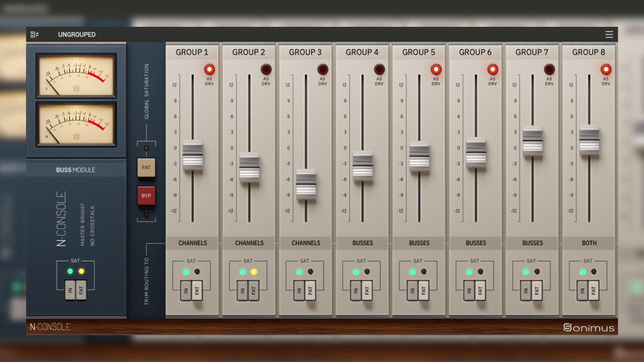The width and height of the screenshot is (644, 362).
Task: Click the left channel VU meter
Action: click(x=76, y=76)
